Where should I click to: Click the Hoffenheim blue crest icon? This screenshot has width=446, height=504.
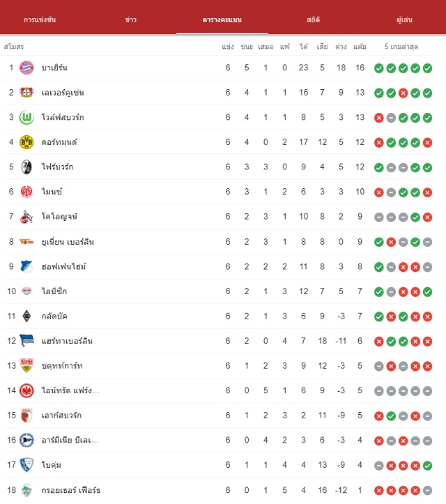26,266
